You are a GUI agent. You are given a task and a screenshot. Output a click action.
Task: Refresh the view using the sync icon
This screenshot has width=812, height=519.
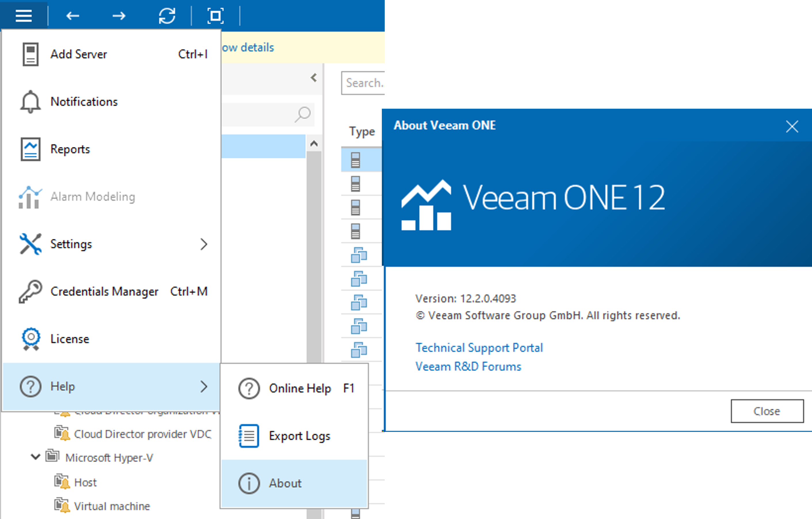click(x=167, y=16)
